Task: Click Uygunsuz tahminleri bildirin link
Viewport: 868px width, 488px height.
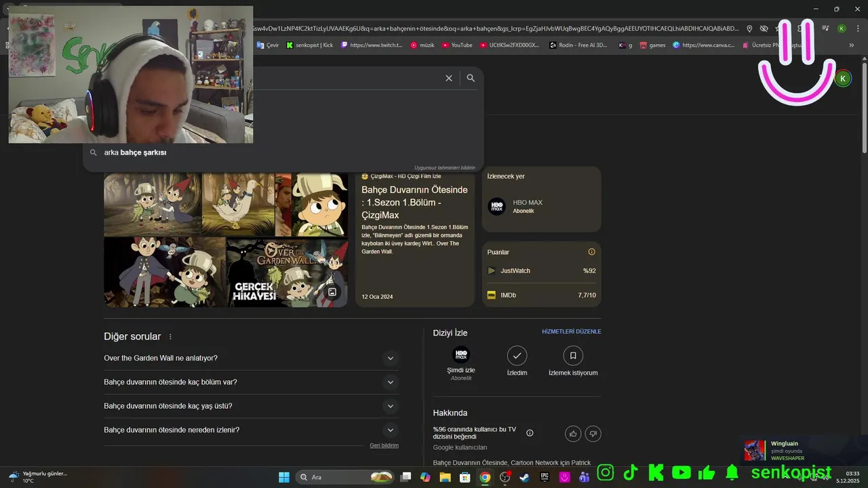Action: click(445, 167)
